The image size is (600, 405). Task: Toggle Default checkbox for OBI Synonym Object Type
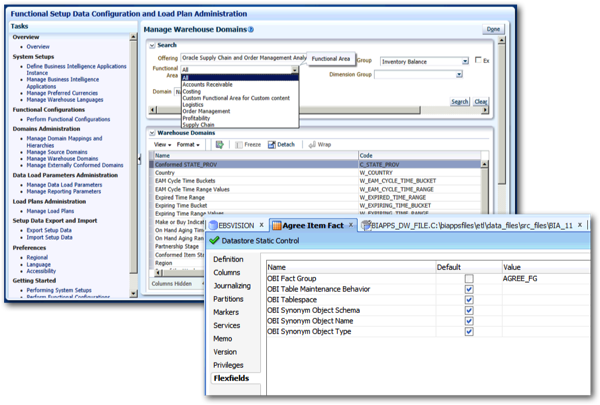pyautogui.click(x=469, y=332)
